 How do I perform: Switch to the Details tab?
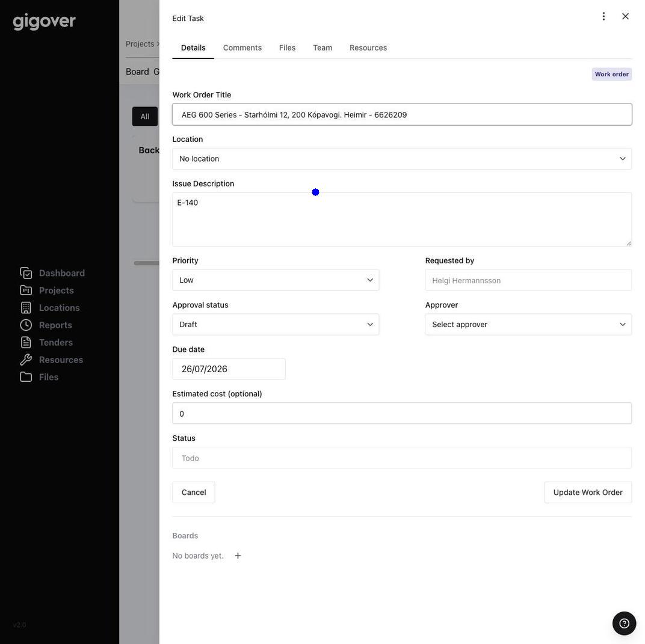click(x=193, y=48)
